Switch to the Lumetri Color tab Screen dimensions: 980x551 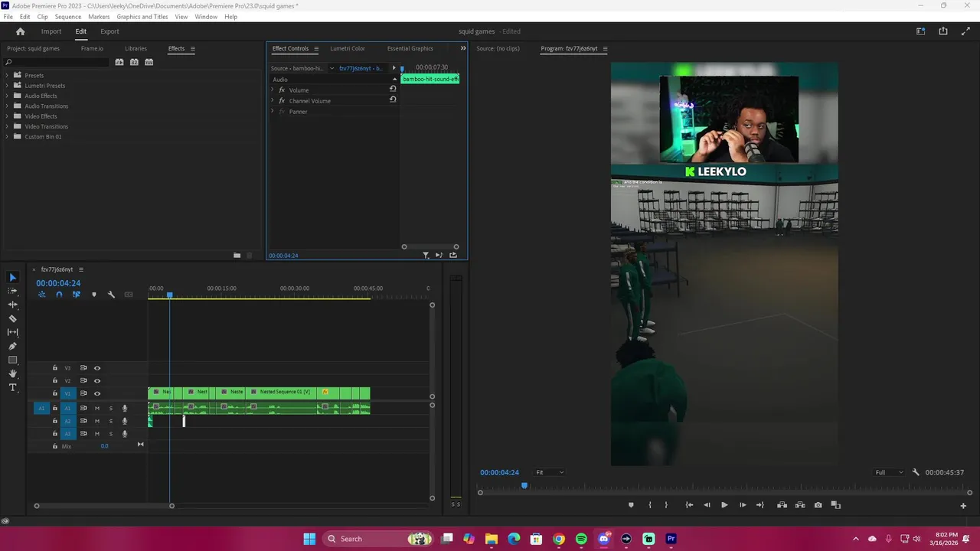pos(348,48)
